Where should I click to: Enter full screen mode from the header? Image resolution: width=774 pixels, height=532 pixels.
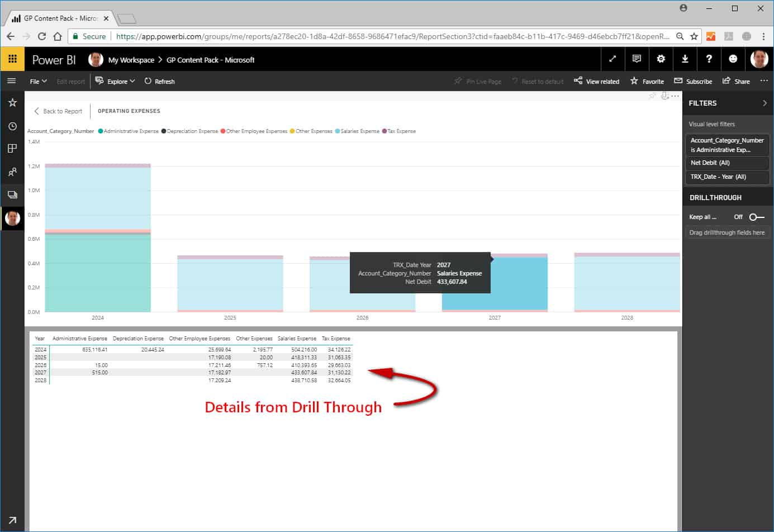click(x=612, y=59)
